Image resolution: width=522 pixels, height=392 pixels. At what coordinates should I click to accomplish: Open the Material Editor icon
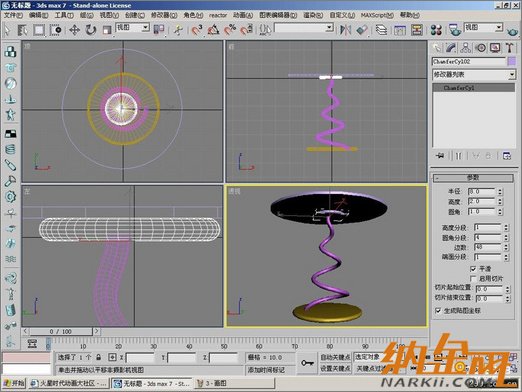(436, 30)
